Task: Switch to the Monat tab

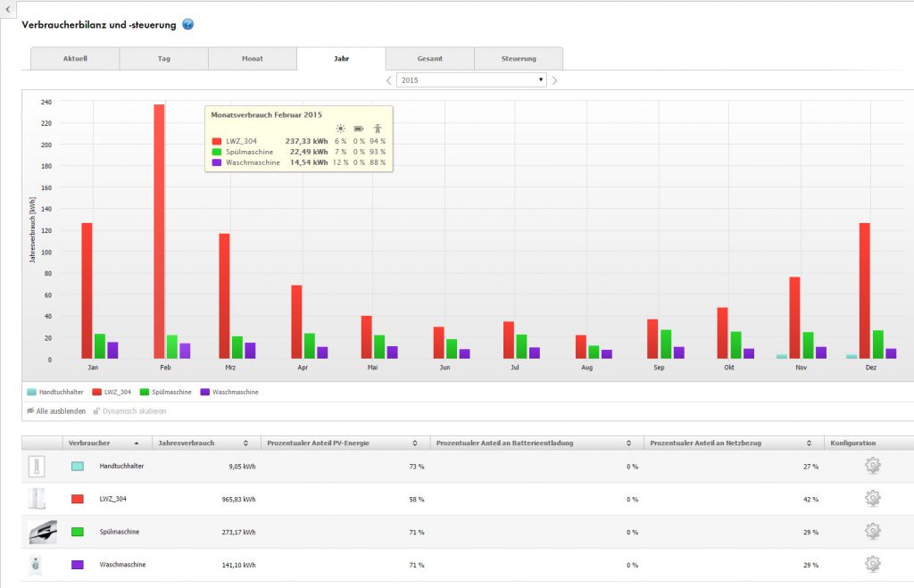Action: click(252, 59)
